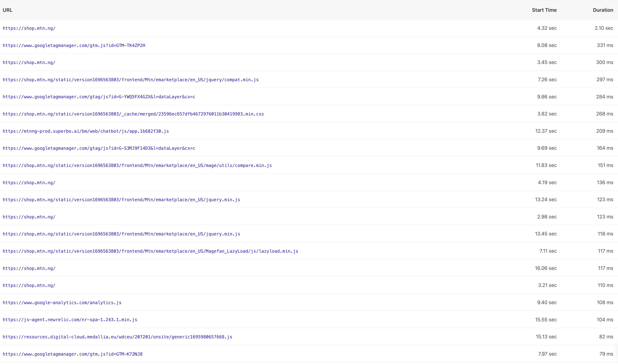
Task: Click the Duration column header
Action: (603, 10)
